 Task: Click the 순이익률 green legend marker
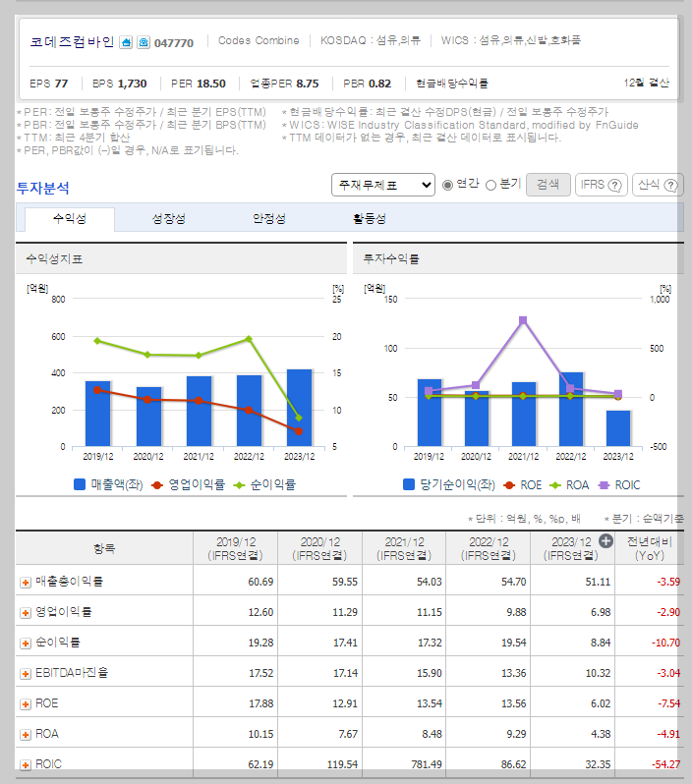[x=239, y=484]
